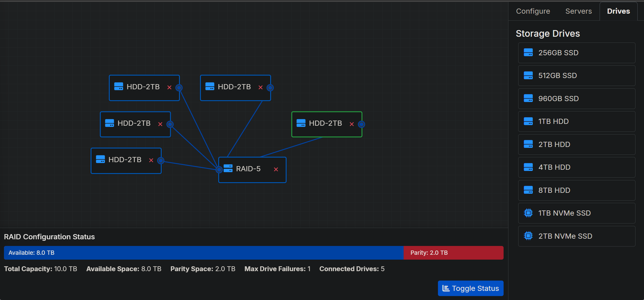Viewport: 644px width, 300px height.
Task: Click the red Parity 2.0 TB segment
Action: point(453,253)
